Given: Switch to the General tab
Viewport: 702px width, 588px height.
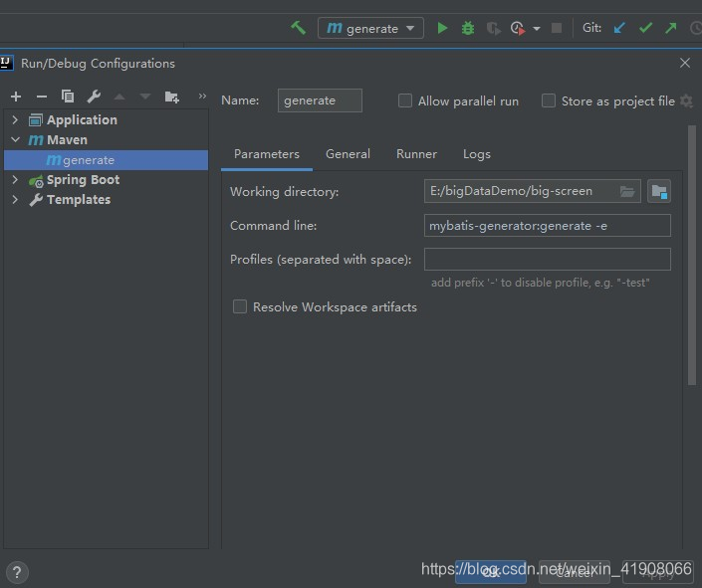Looking at the screenshot, I should (x=348, y=154).
